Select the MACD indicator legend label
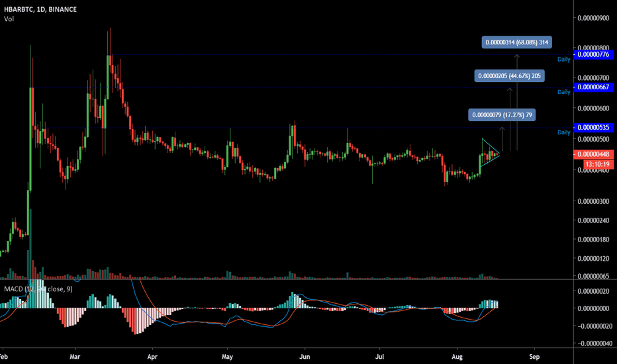The height and width of the screenshot is (364, 617). pyautogui.click(x=38, y=289)
